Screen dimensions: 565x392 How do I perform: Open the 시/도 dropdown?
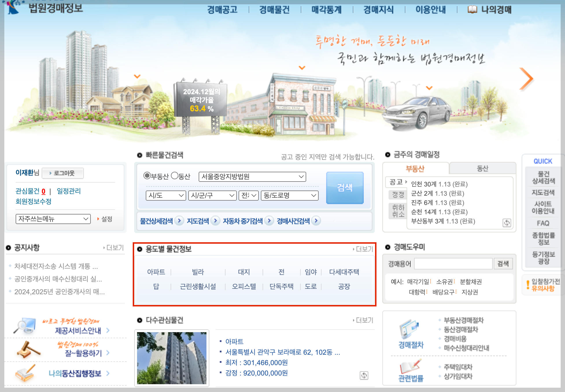pyautogui.click(x=166, y=195)
